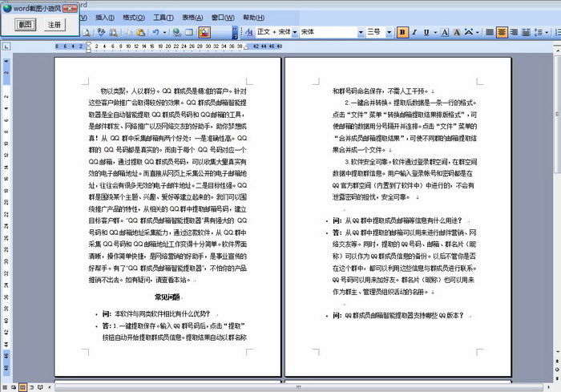This screenshot has width=561, height=392.
Task: Toggle Align Right paragraph button
Action: pos(514,32)
